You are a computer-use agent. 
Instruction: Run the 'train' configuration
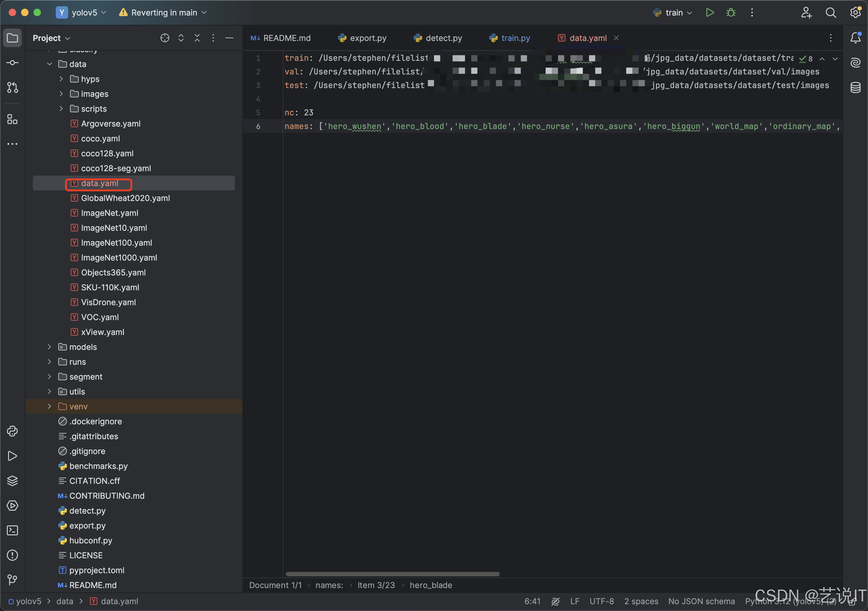pyautogui.click(x=710, y=12)
